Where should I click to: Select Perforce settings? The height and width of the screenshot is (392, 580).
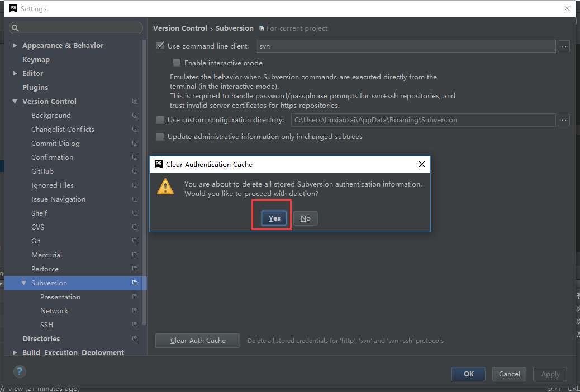(45, 269)
